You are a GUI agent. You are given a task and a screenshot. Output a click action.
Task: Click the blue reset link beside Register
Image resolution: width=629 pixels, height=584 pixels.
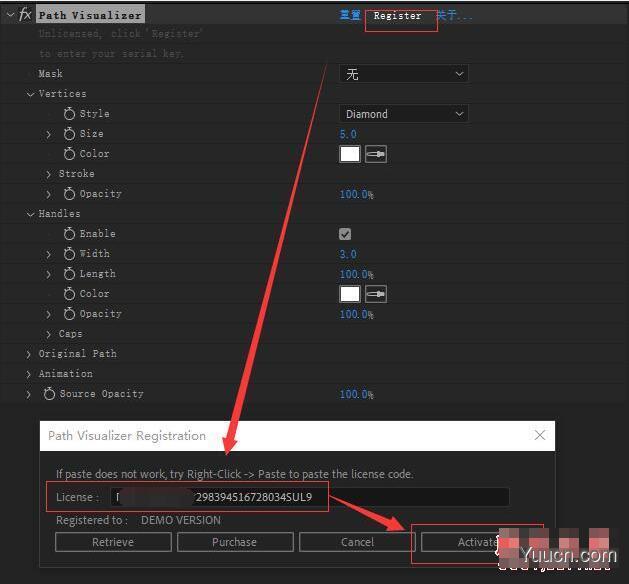[x=350, y=15]
